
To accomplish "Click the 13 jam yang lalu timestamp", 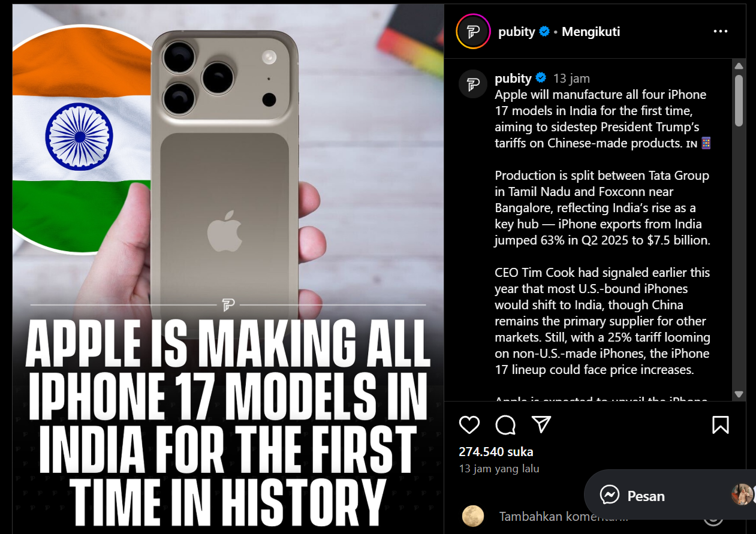I will pyautogui.click(x=499, y=469).
